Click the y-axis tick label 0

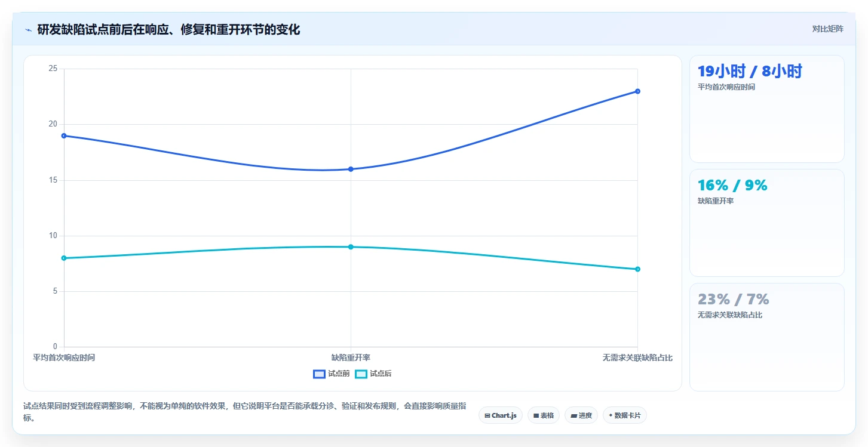click(x=55, y=347)
